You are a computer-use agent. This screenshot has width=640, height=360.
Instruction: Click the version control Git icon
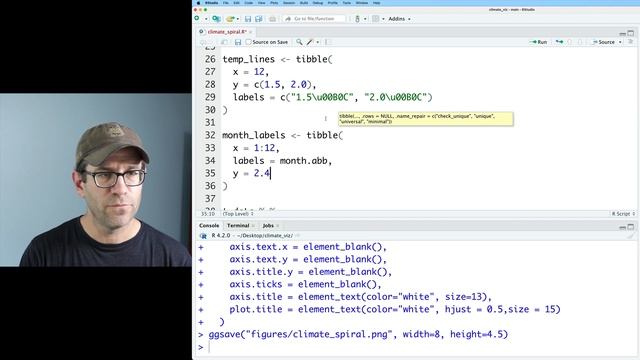click(x=358, y=19)
